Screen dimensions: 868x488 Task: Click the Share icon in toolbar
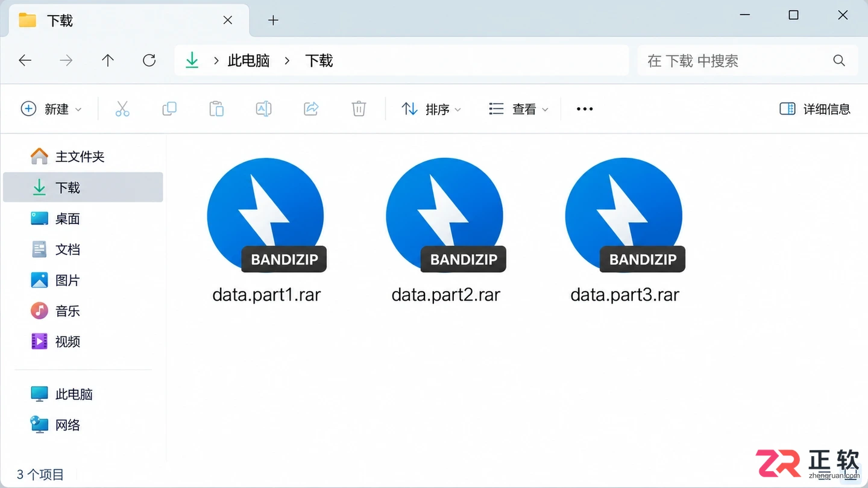pyautogui.click(x=311, y=109)
